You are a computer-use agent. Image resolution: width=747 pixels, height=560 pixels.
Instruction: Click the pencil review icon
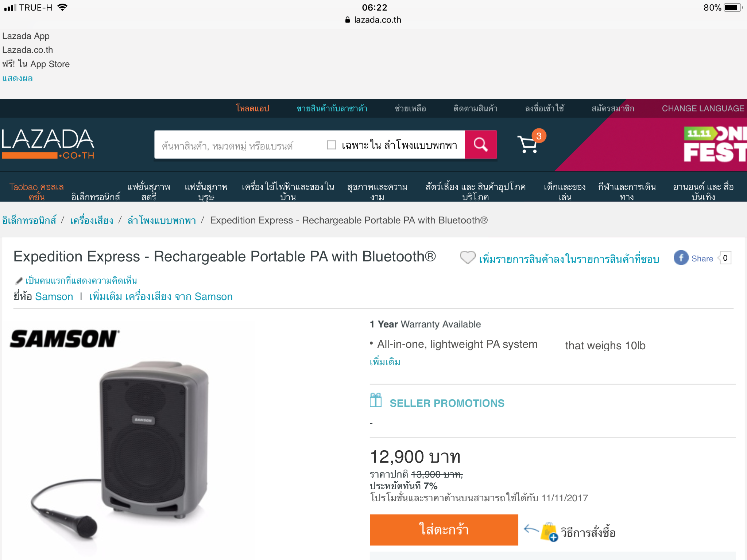pos(19,281)
